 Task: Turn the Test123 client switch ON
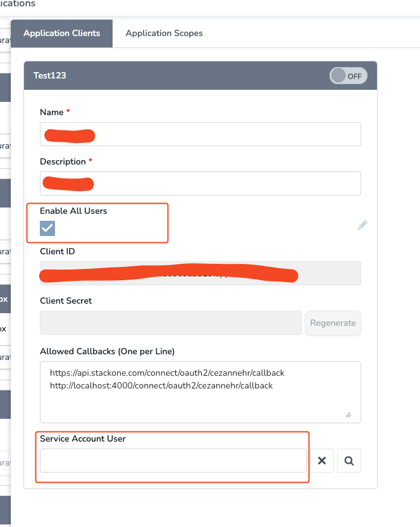348,75
